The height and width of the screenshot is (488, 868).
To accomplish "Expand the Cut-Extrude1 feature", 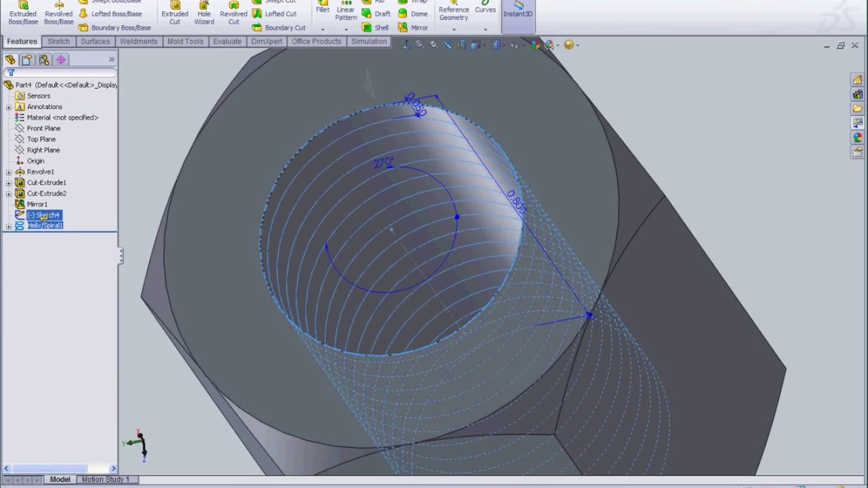I will pyautogui.click(x=9, y=183).
